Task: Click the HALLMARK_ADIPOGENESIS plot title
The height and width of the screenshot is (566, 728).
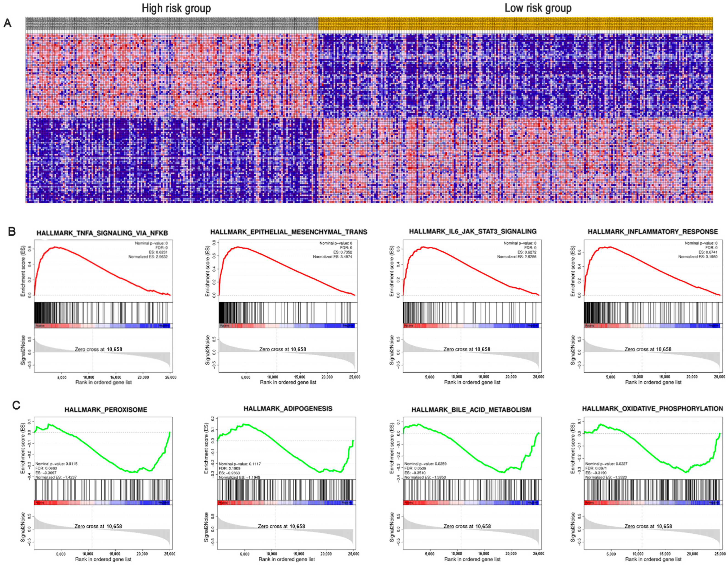Action: (x=288, y=409)
